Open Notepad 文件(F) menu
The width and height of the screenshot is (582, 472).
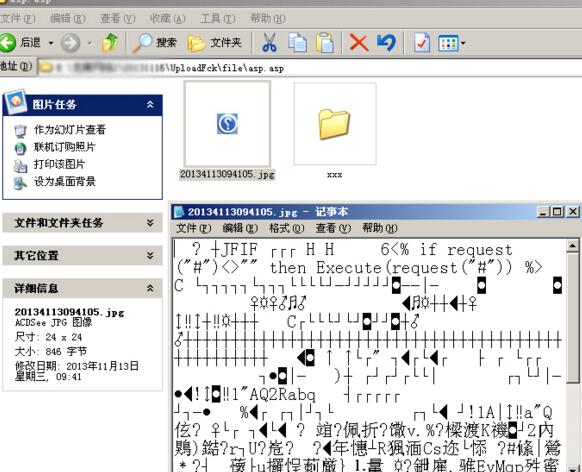tap(193, 228)
